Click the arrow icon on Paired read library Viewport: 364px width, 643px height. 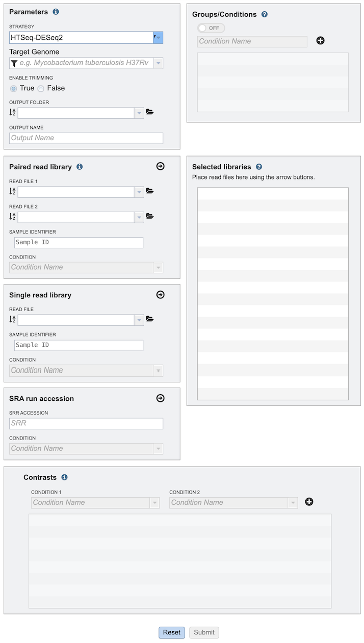pos(160,166)
